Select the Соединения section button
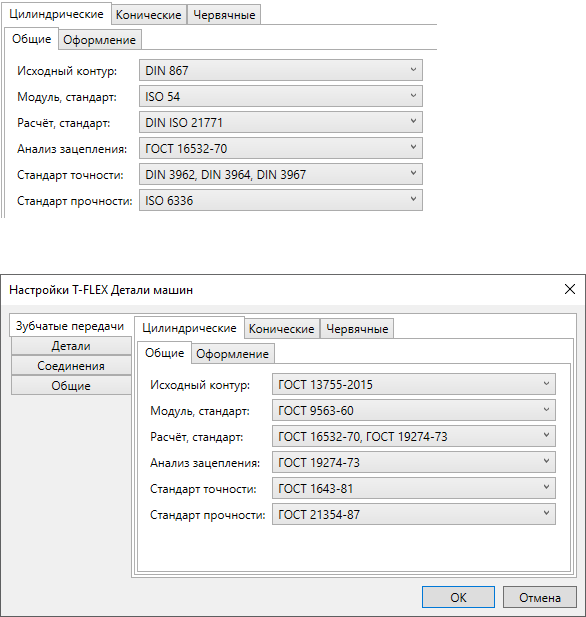Screen dimensions: 586x617 click(x=71, y=366)
